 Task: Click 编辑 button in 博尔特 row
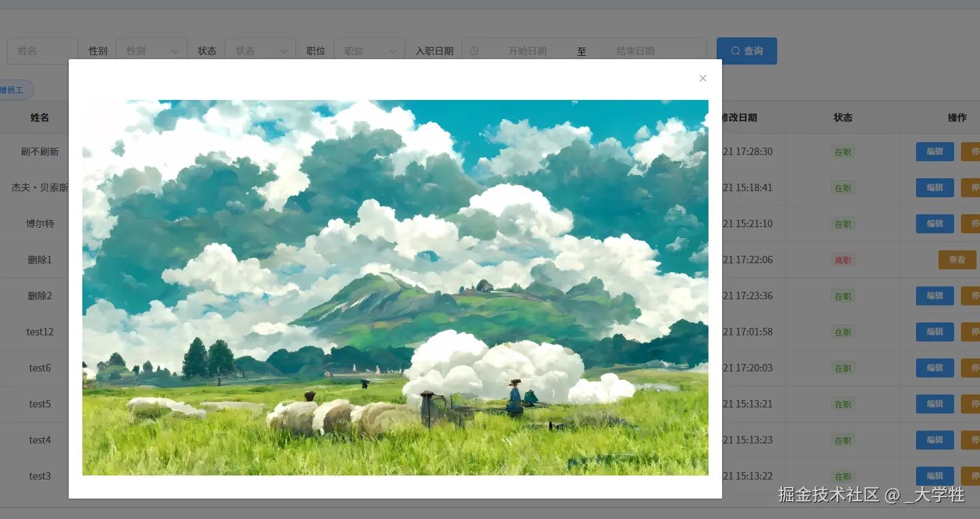point(935,224)
